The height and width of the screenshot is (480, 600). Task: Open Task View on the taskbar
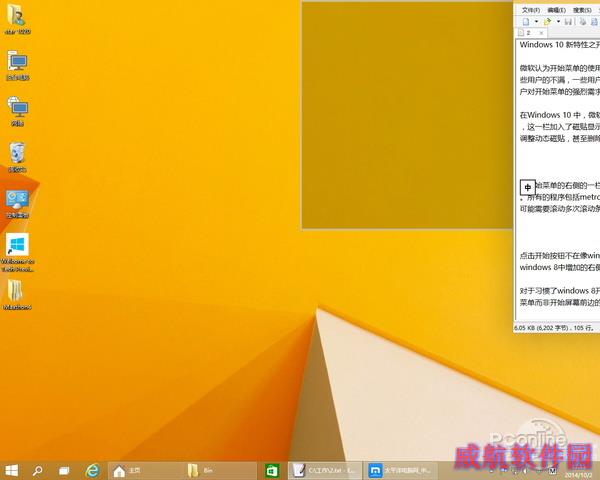click(x=64, y=469)
